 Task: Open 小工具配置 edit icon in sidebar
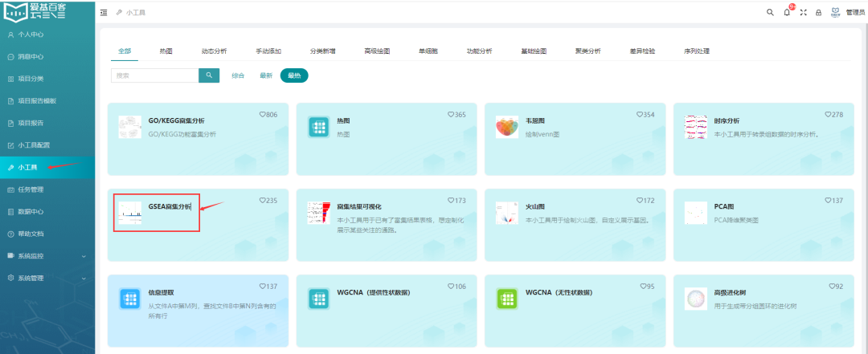click(10, 145)
